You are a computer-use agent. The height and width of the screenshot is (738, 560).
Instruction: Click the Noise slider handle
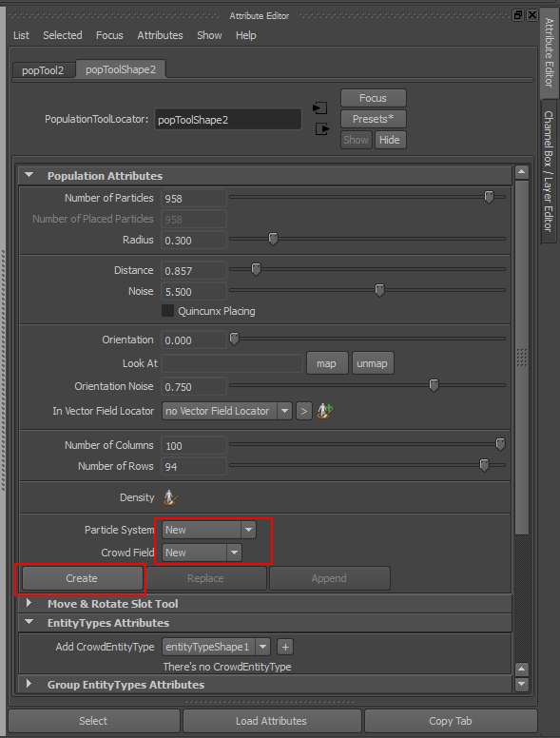tap(379, 290)
